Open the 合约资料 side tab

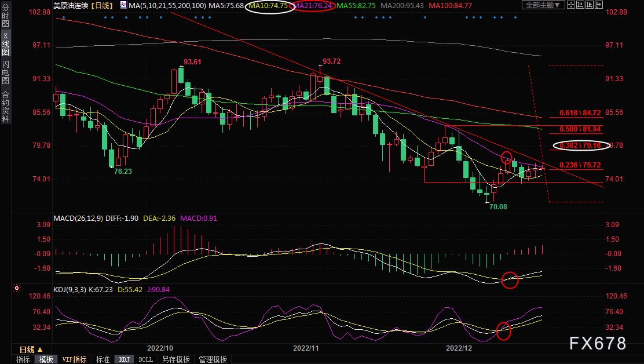tap(5, 107)
